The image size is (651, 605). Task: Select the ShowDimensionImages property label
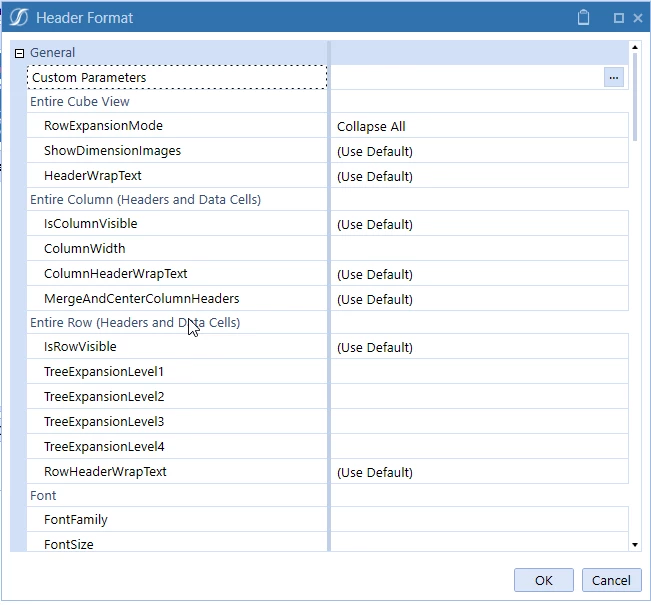113,151
